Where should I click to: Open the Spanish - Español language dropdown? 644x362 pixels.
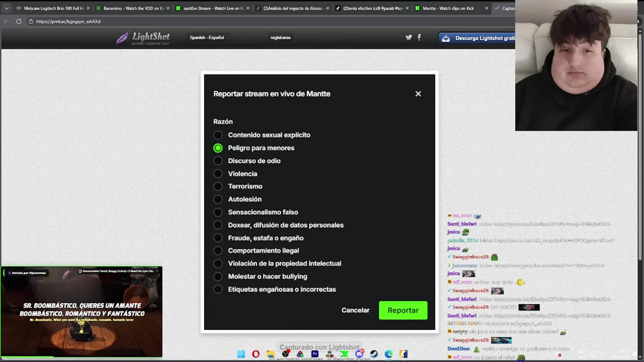209,38
